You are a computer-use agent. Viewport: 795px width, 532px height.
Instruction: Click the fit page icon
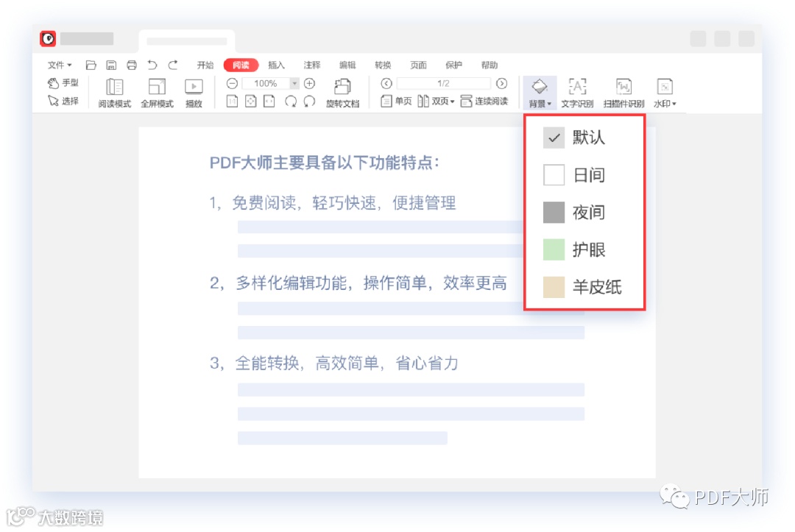click(x=250, y=102)
